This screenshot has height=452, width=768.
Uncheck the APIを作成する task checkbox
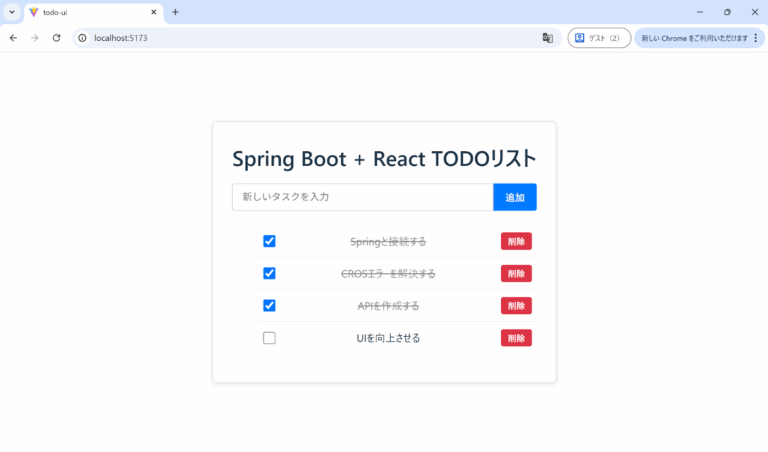(269, 305)
